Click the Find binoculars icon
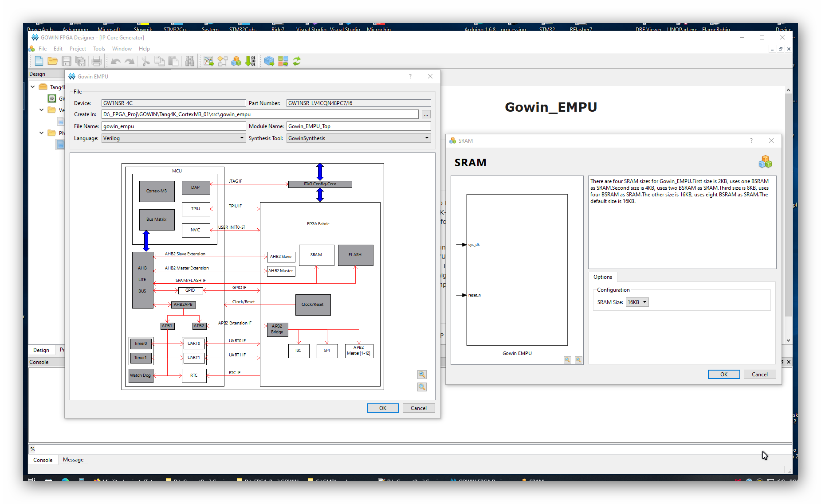The height and width of the screenshot is (504, 821). pyautogui.click(x=190, y=61)
